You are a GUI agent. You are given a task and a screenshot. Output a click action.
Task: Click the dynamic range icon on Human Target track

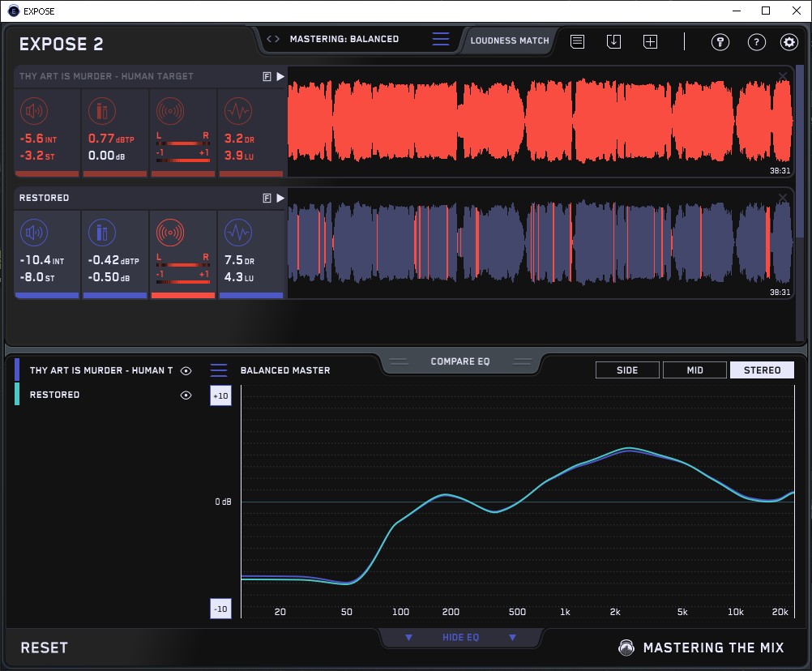point(237,111)
